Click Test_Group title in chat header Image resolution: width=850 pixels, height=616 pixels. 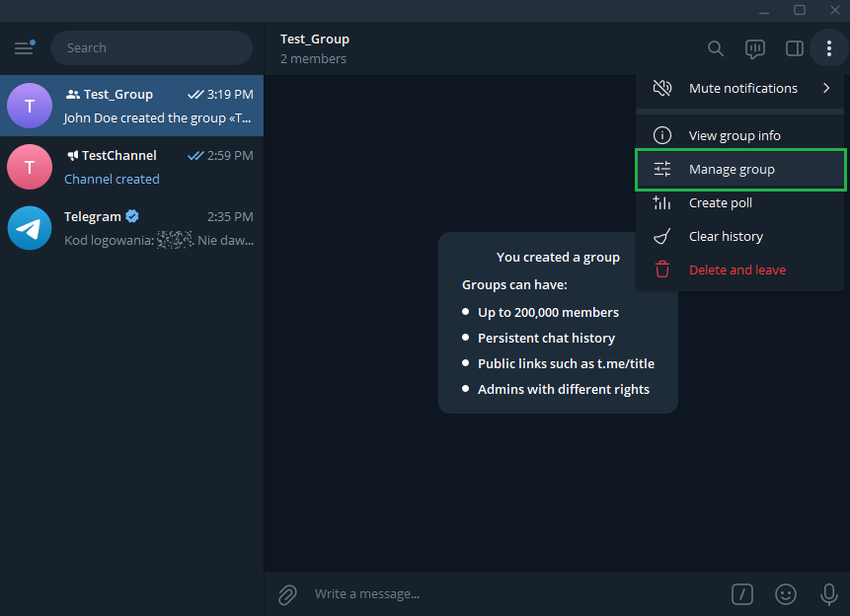[314, 39]
